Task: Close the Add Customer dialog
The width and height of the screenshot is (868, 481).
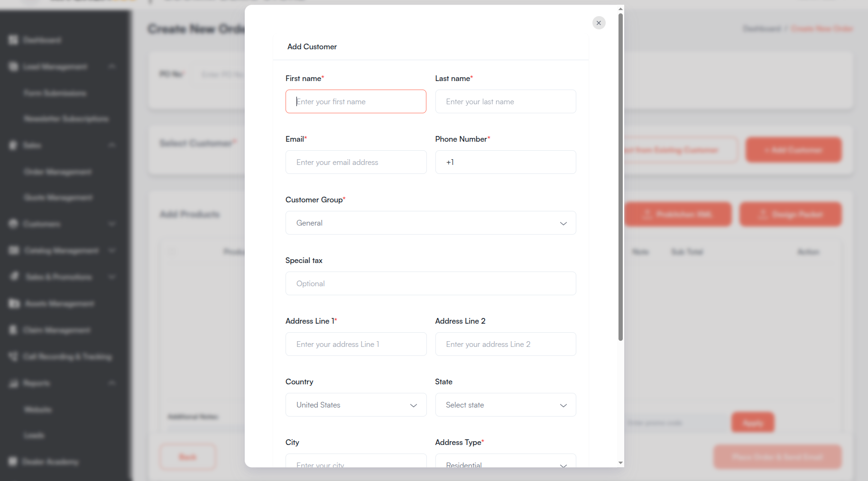Action: pos(599,23)
